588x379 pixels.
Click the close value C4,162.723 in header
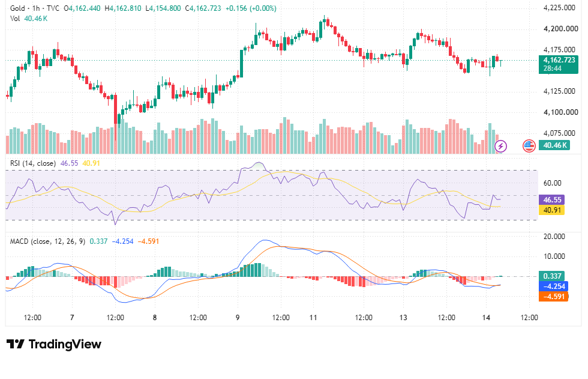coord(203,8)
